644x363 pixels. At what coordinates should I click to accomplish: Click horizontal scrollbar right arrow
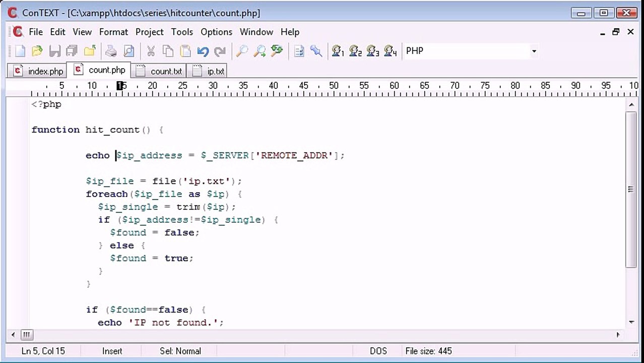618,334
